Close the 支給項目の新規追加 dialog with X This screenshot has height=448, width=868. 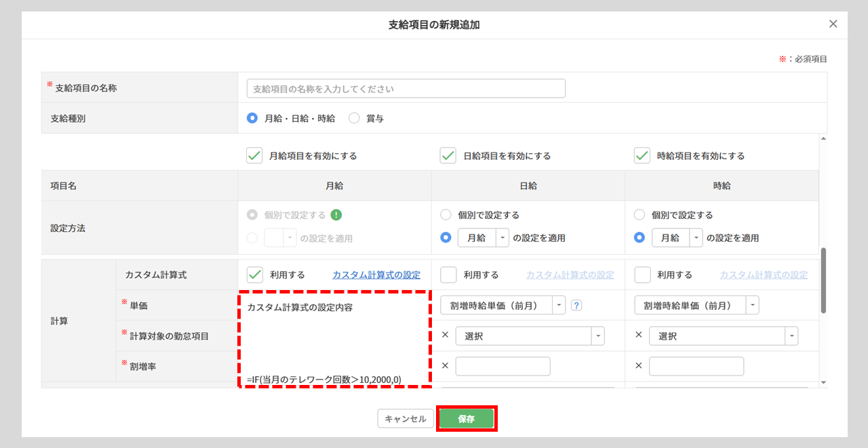833,24
